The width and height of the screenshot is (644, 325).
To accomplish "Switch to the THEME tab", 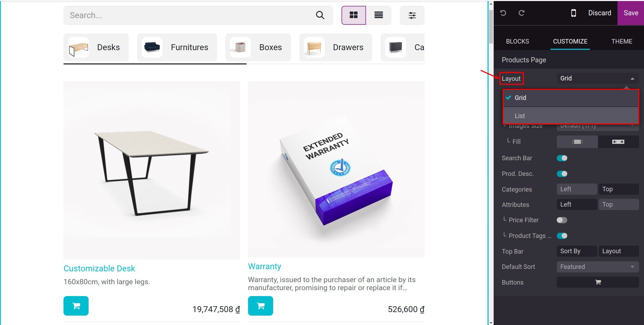I will [622, 41].
